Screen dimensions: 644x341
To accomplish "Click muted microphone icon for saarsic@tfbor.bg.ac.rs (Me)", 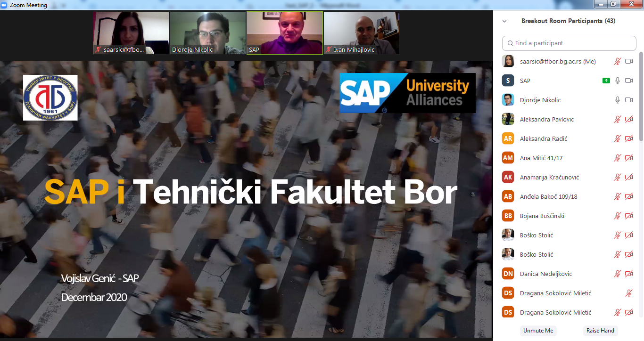I will click(617, 61).
